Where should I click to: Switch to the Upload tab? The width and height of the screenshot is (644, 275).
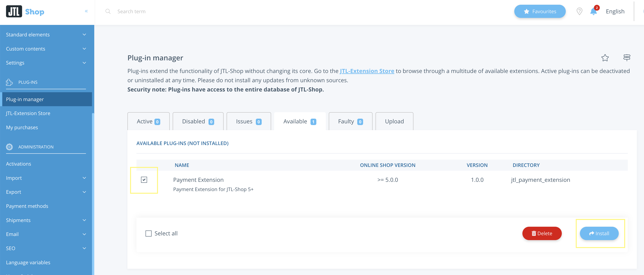[x=394, y=121]
